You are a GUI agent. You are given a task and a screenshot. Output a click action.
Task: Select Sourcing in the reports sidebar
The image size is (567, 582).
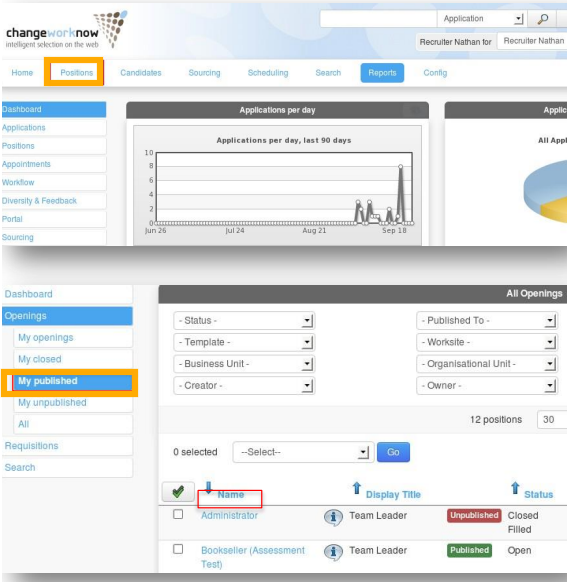click(x=54, y=237)
